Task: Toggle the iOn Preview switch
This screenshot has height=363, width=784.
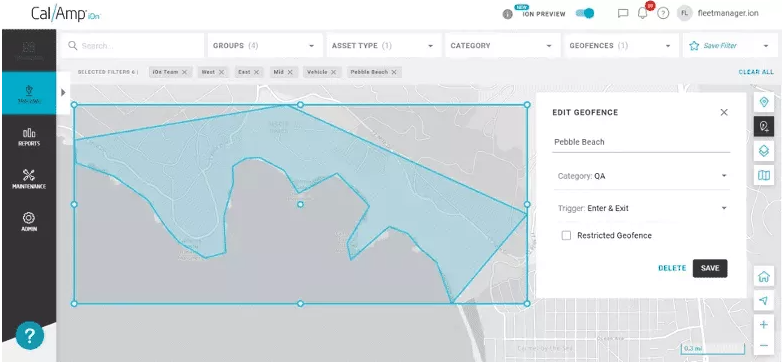Action: (x=584, y=14)
